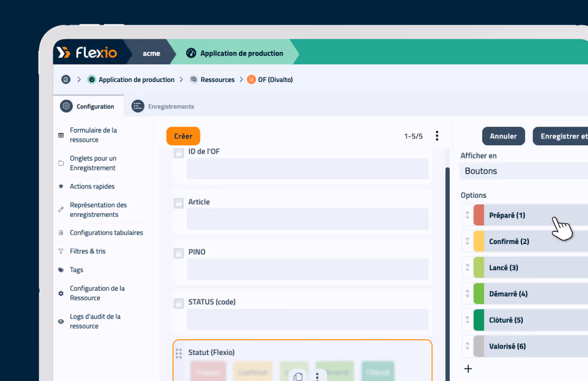Click the lock icon beside Article
The height and width of the screenshot is (381, 588).
point(179,203)
